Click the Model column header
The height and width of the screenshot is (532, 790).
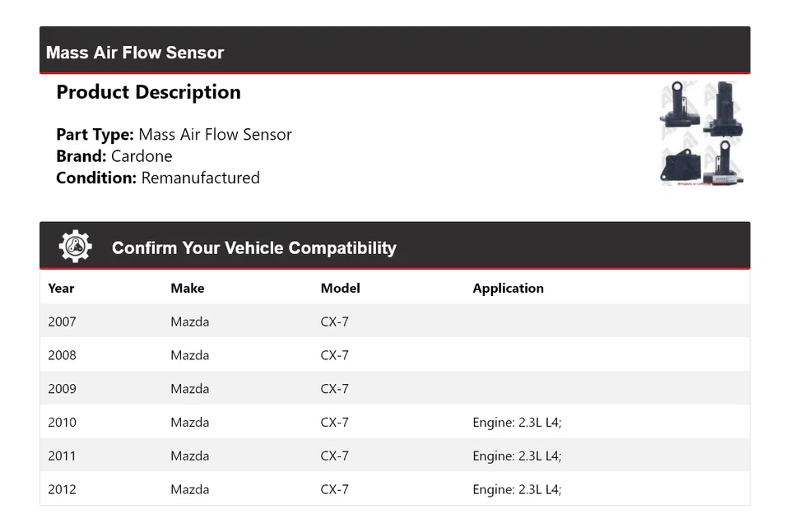click(340, 289)
